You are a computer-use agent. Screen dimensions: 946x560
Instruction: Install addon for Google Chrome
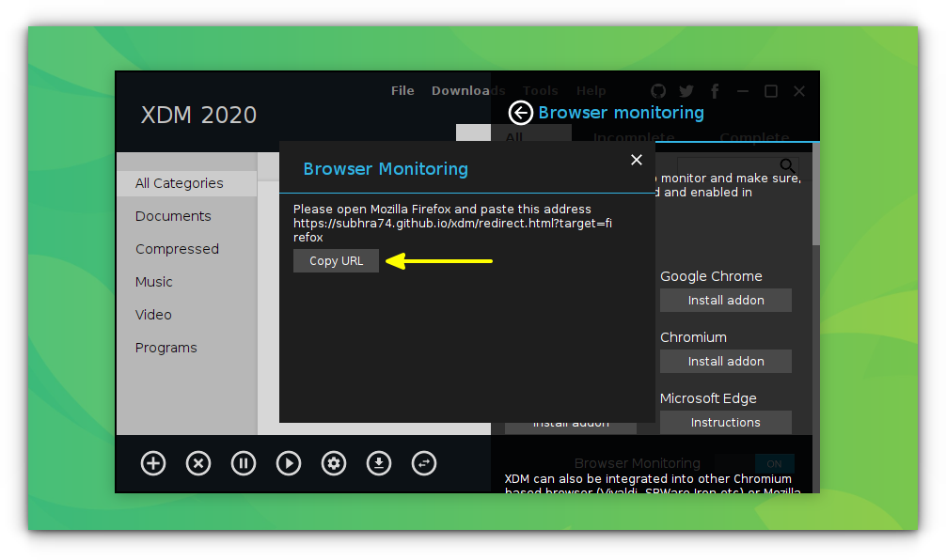[x=726, y=300]
